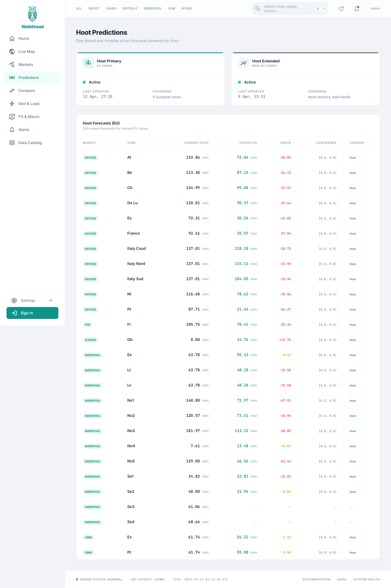Click the Data Catalog database icon
Screen dimensions: 391x588
point(12,143)
